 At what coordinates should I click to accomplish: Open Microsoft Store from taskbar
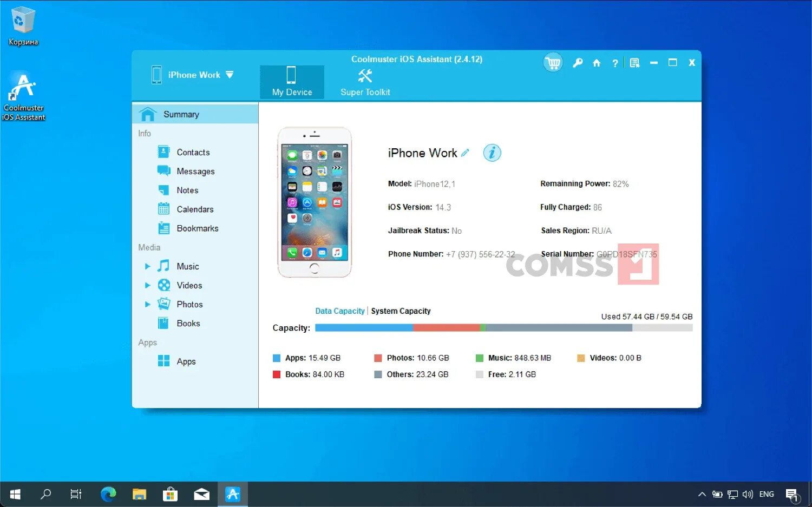point(171,494)
